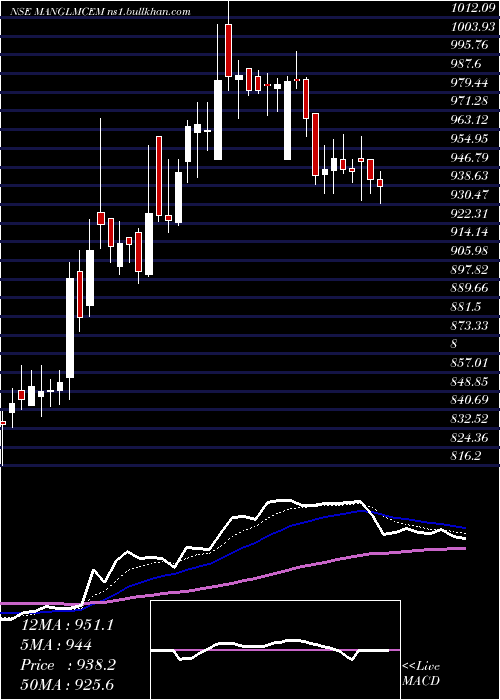Select the 840.69 axis value
The height and width of the screenshot is (700, 500).
click(x=471, y=400)
